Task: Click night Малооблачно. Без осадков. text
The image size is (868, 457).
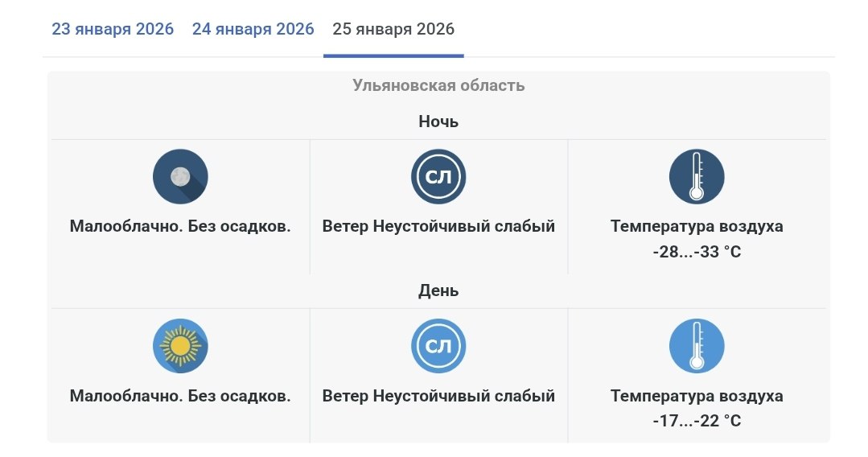Action: pos(180,226)
